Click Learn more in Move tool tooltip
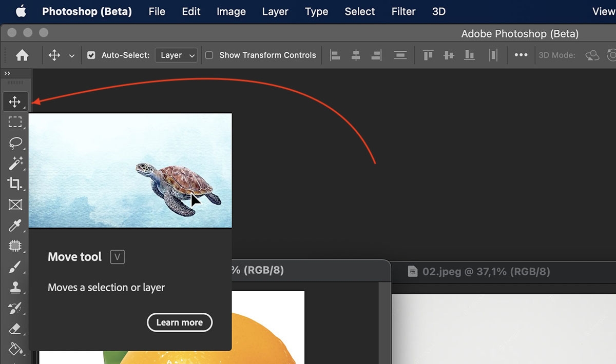Screen dimensions: 616x364 180,322
